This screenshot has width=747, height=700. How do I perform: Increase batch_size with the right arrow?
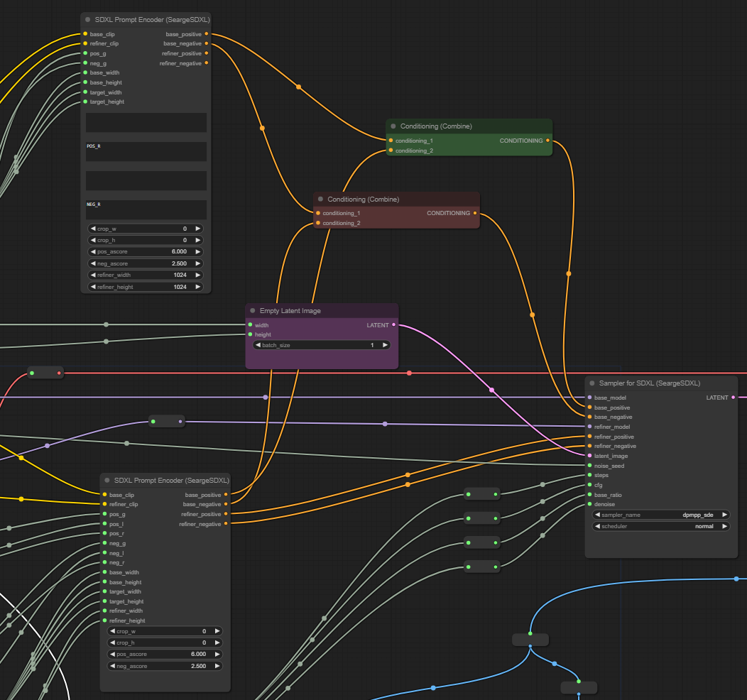pos(385,345)
